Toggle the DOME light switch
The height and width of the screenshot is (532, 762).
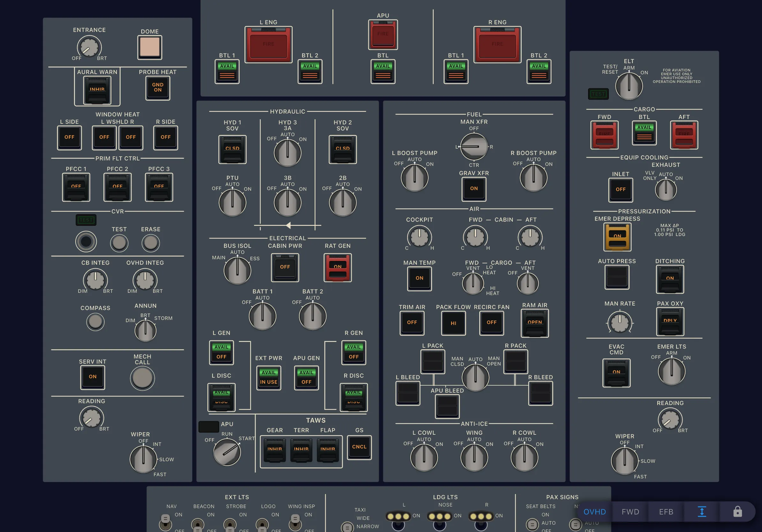(x=150, y=48)
